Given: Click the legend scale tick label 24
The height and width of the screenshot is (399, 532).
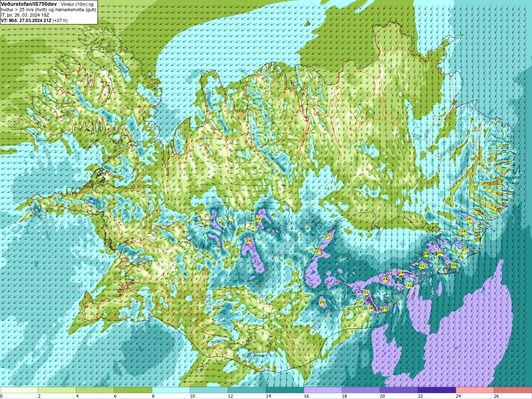Looking at the screenshot, I should pyautogui.click(x=458, y=396).
